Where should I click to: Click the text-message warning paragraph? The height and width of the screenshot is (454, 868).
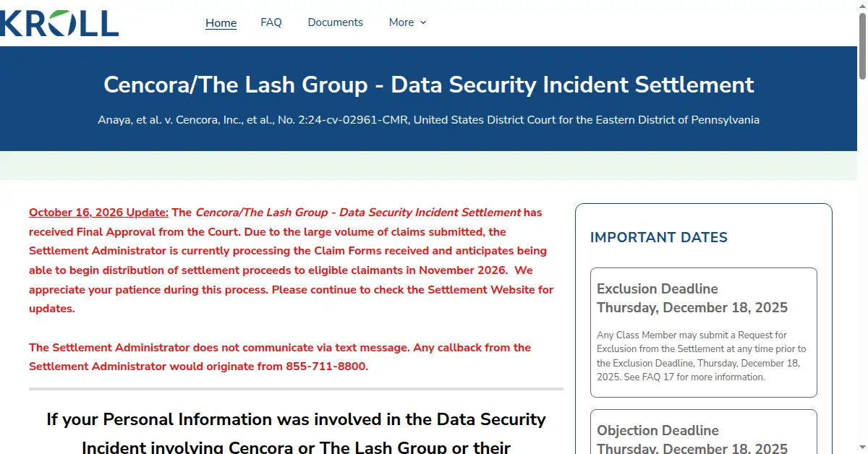[x=280, y=357]
